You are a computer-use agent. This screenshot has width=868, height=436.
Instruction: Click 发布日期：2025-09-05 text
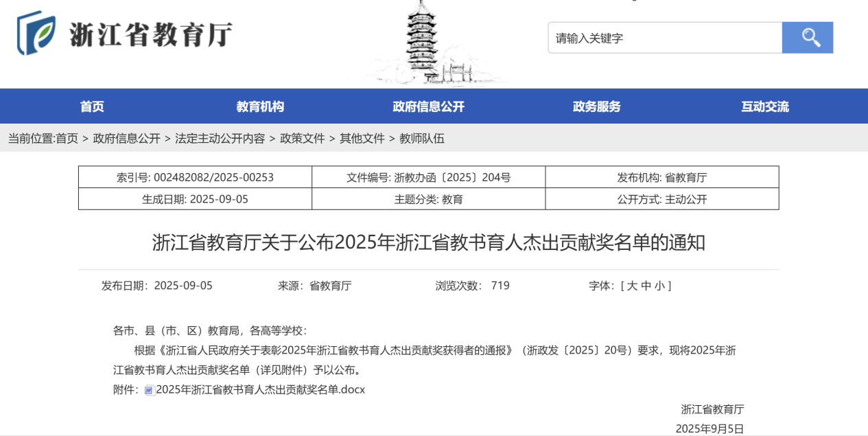click(x=157, y=286)
